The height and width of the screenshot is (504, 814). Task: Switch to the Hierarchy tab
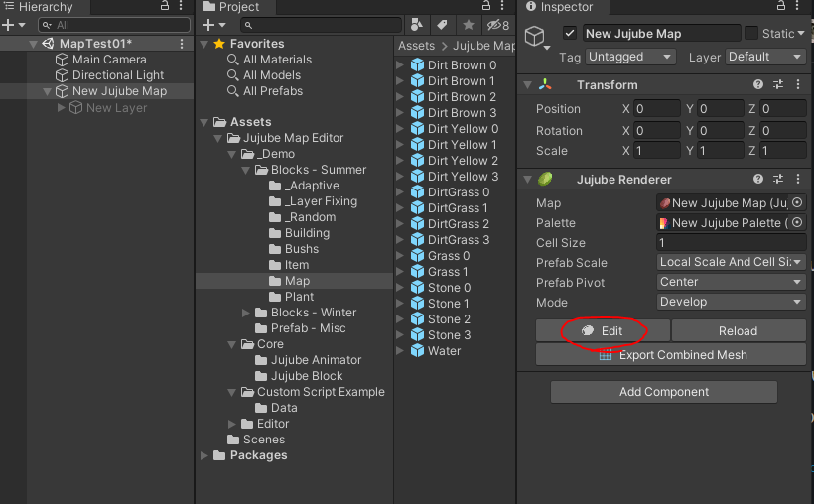coord(45,7)
